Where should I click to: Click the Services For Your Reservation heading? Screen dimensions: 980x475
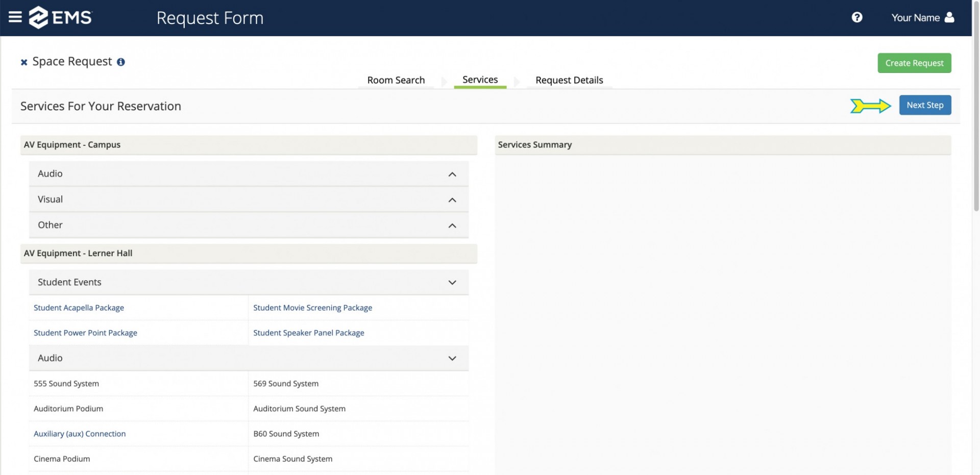click(x=101, y=106)
